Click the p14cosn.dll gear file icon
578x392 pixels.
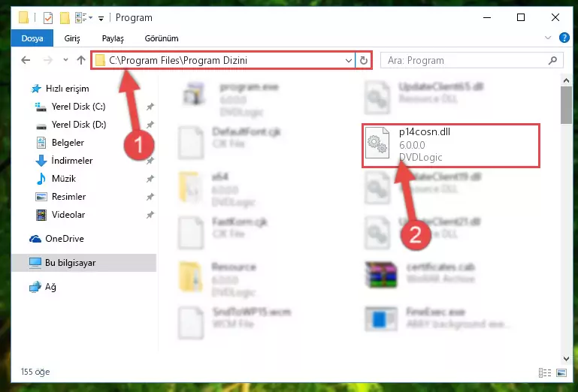coord(377,143)
